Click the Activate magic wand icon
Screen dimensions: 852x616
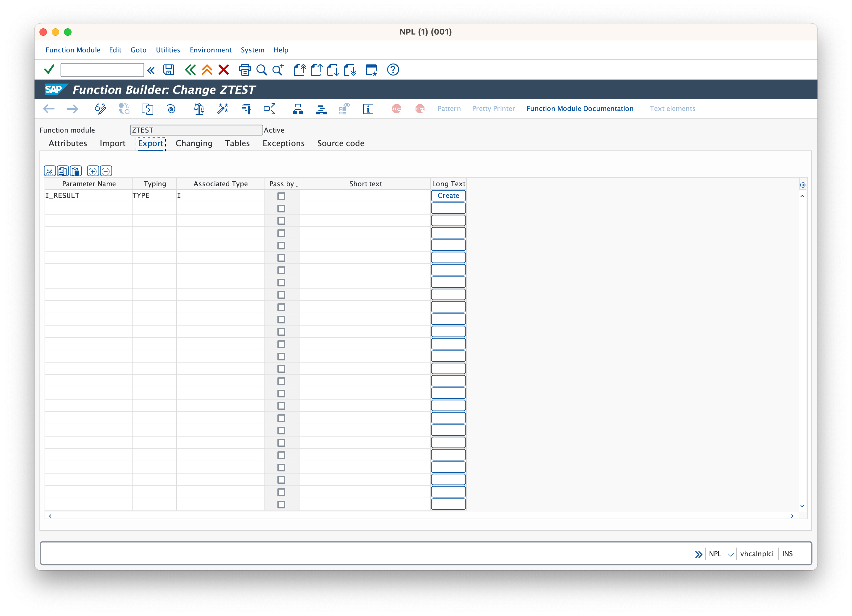tap(223, 109)
